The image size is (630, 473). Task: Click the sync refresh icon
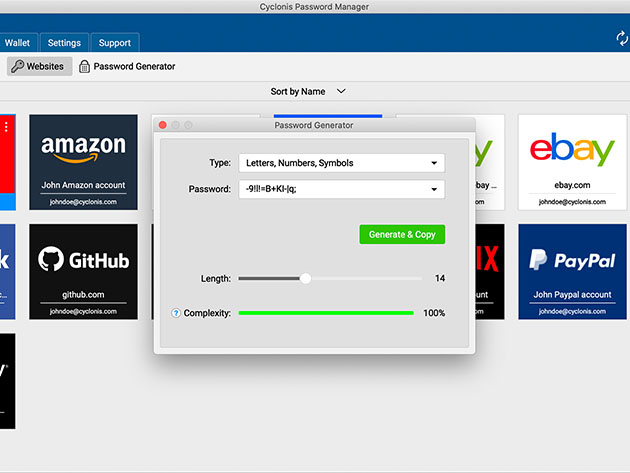click(x=621, y=38)
